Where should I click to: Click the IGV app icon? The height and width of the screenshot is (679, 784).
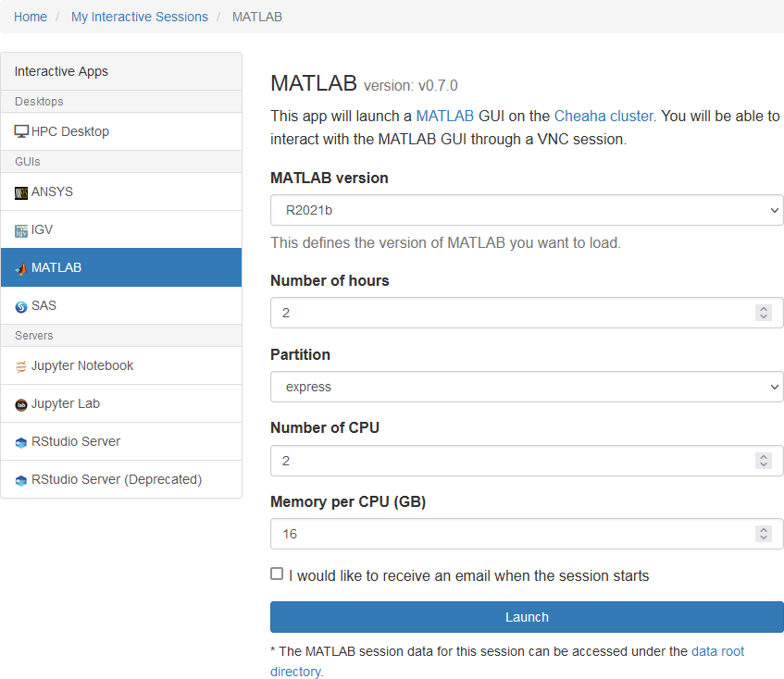pyautogui.click(x=21, y=230)
